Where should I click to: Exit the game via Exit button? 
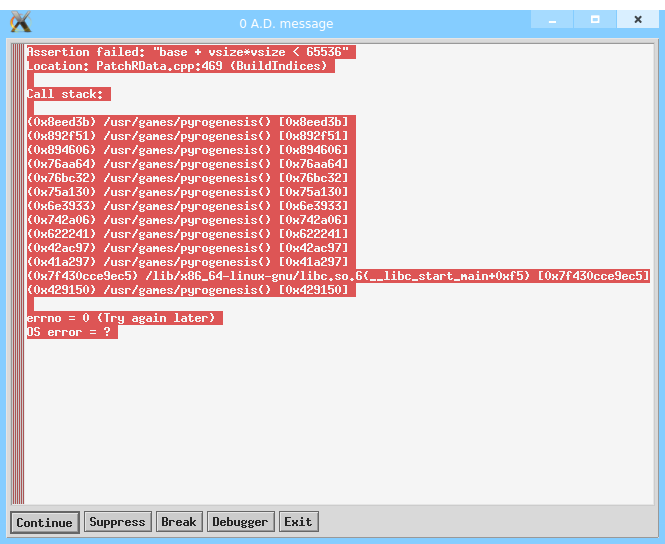[x=299, y=522]
